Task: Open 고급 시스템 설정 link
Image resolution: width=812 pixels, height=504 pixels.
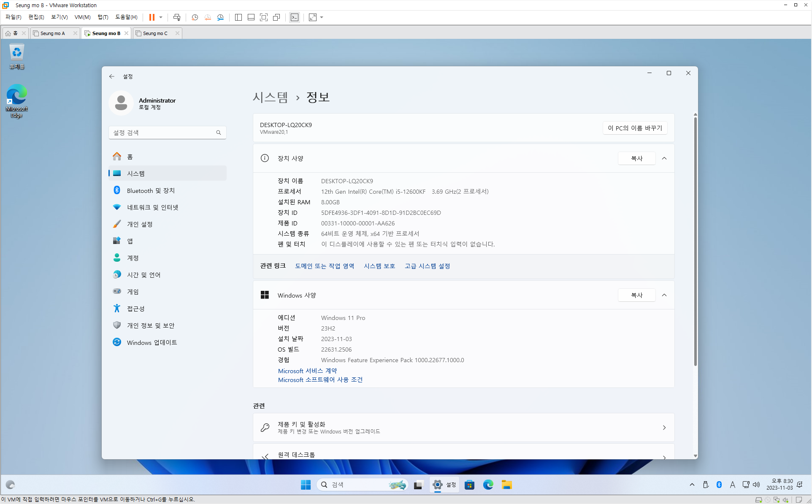Action: pyautogui.click(x=427, y=266)
